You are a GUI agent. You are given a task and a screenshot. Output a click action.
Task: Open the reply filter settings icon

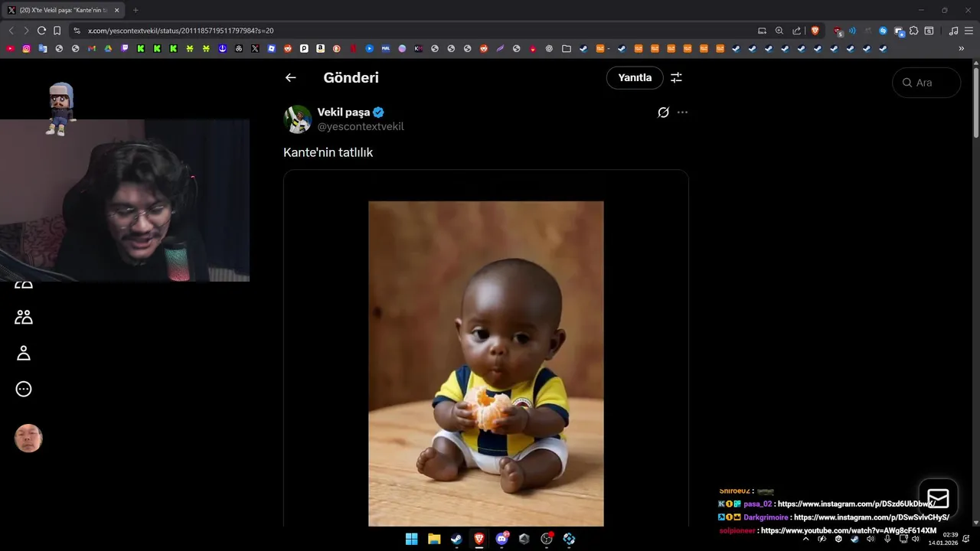point(676,77)
